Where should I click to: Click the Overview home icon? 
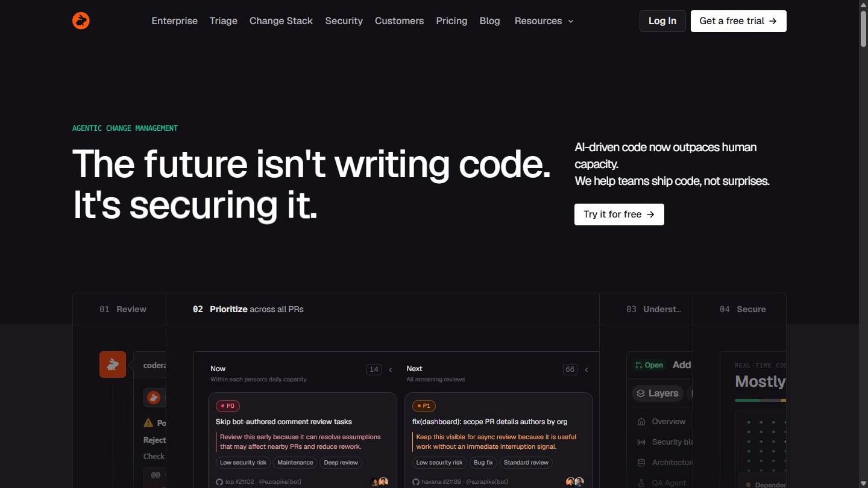(641, 422)
